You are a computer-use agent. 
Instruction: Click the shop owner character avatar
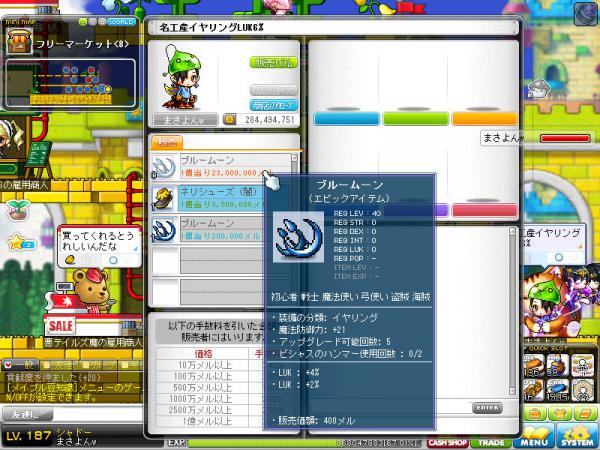[181, 78]
